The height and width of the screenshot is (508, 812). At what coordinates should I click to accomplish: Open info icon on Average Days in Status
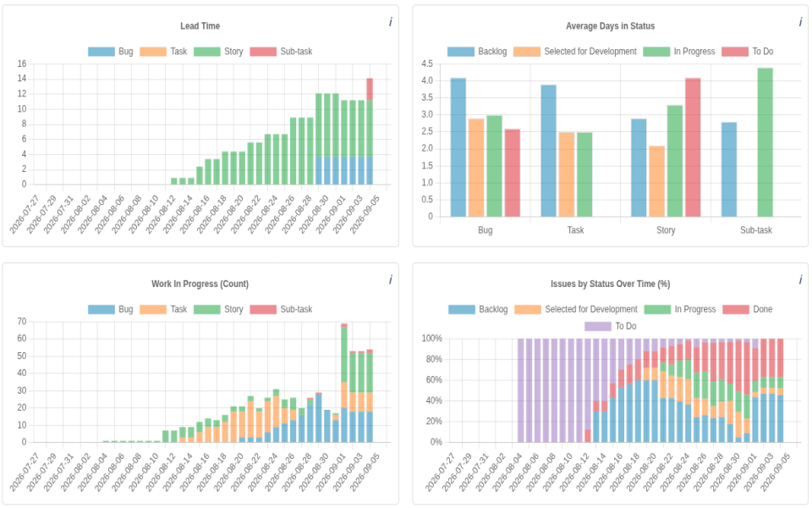(x=801, y=22)
